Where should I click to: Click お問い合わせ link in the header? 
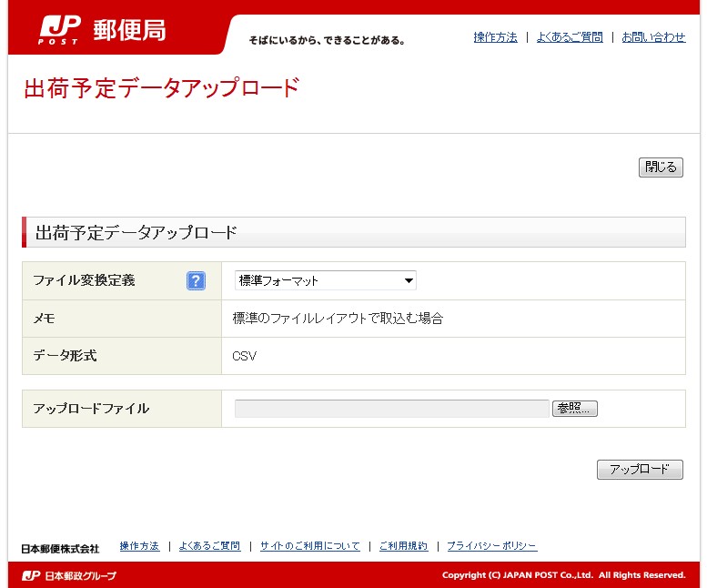653,37
